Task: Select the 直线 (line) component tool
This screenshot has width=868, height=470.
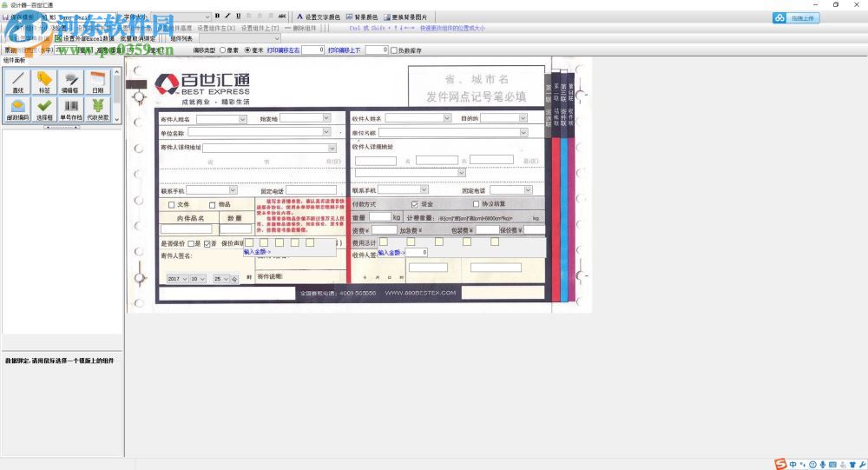Action: (17, 82)
